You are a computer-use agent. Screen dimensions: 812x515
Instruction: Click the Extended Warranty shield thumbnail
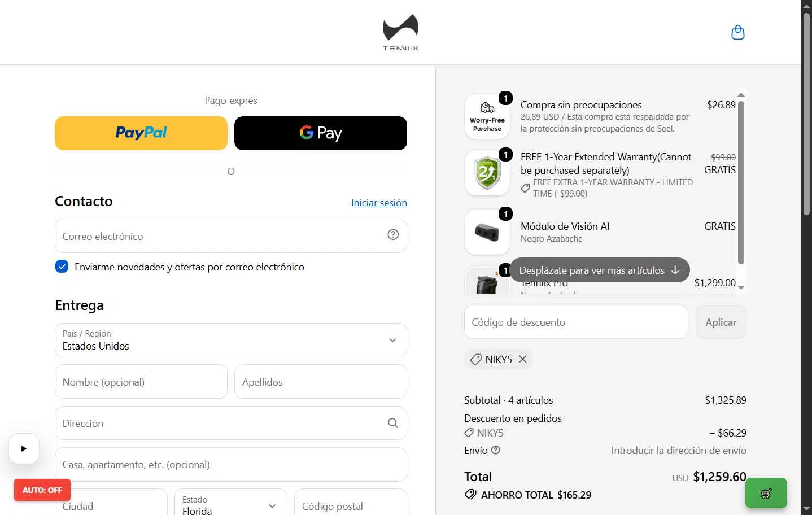pyautogui.click(x=487, y=173)
